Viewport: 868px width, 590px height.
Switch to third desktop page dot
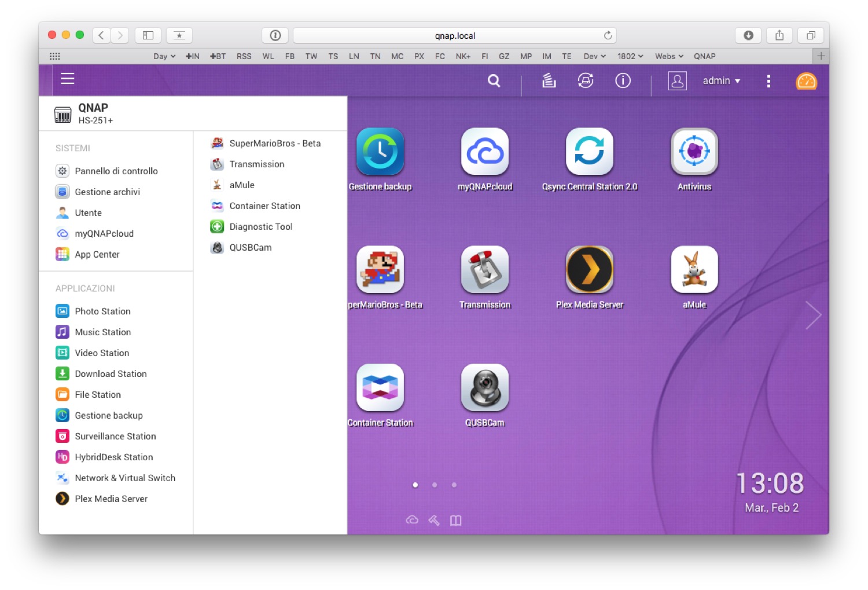tap(454, 485)
